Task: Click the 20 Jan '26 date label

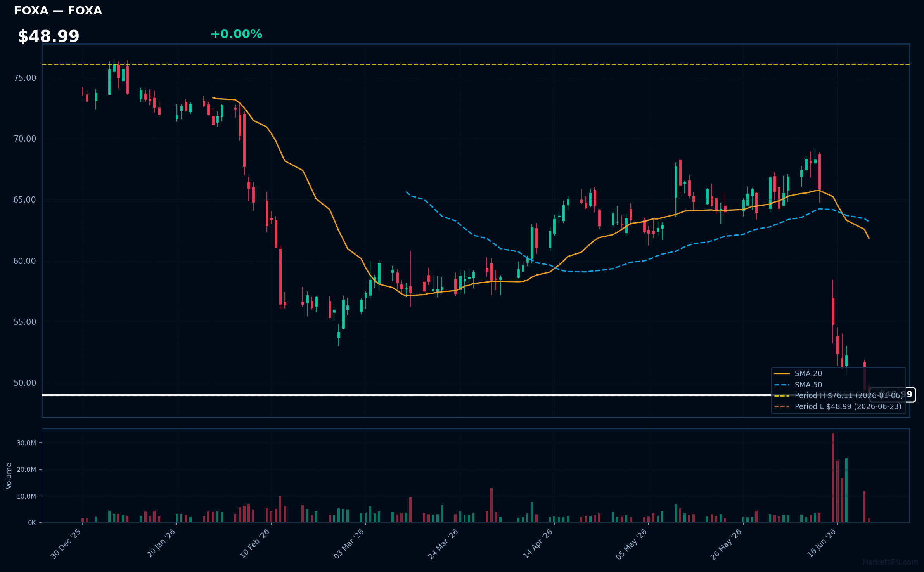Action: click(x=161, y=544)
